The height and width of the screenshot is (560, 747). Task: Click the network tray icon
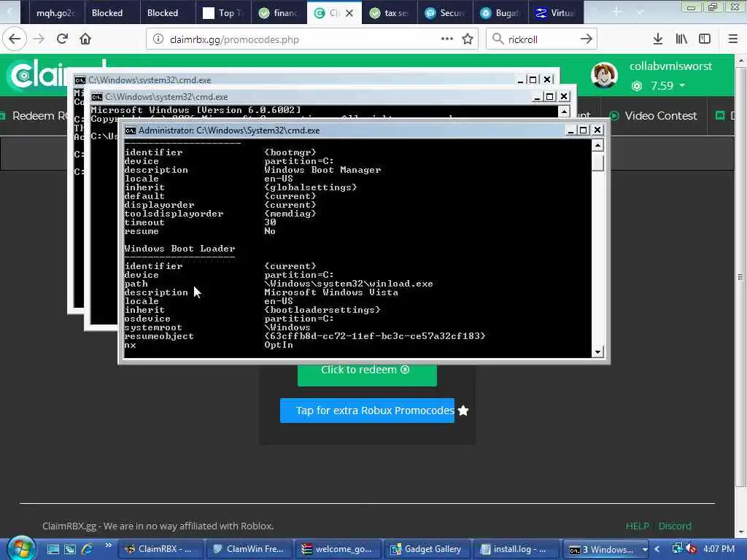[x=677, y=548]
